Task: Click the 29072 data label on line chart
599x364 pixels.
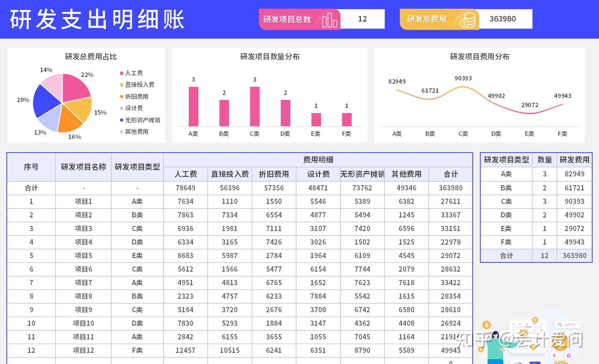Action: coord(530,105)
